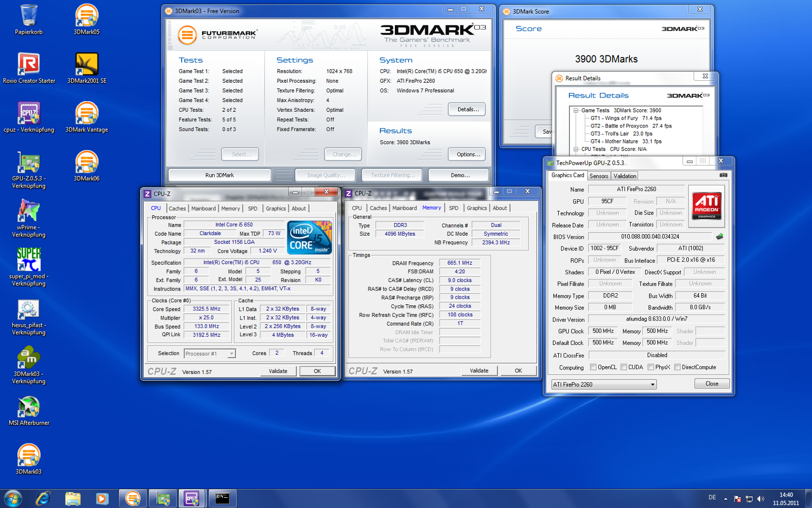Open the Processor #1 selection dropdown

pos(210,354)
